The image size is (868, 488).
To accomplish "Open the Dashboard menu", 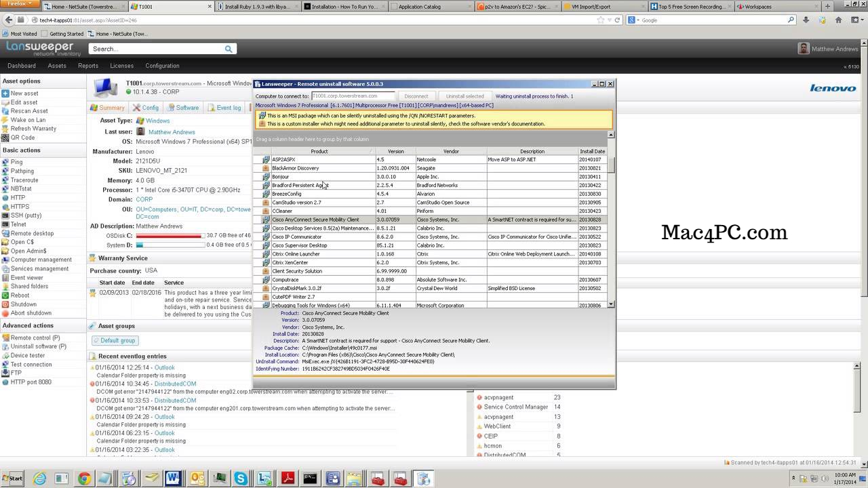I will pyautogui.click(x=22, y=66).
